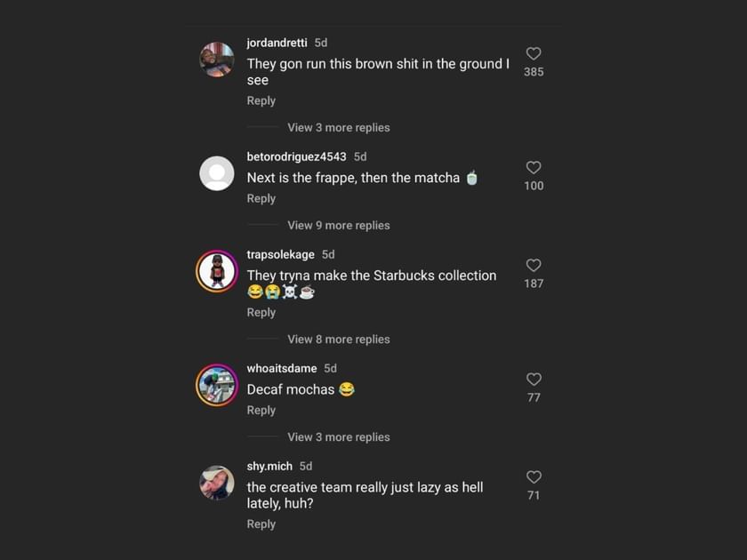Screen dimensions: 747x560
Task: Open shy.mich's profile picture
Action: click(217, 483)
